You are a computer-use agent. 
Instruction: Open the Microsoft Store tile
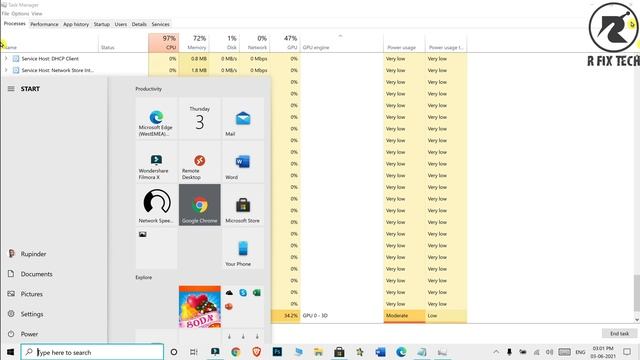tap(243, 205)
